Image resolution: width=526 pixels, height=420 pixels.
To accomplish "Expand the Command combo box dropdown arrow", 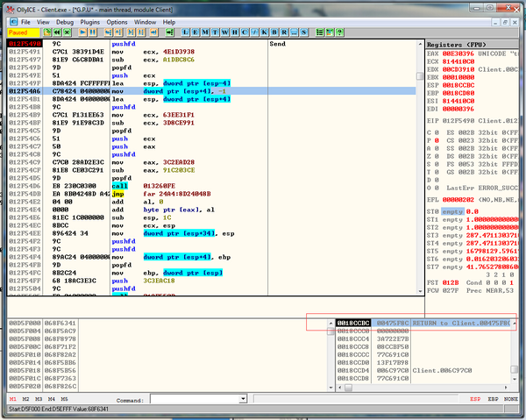I will [x=242, y=399].
